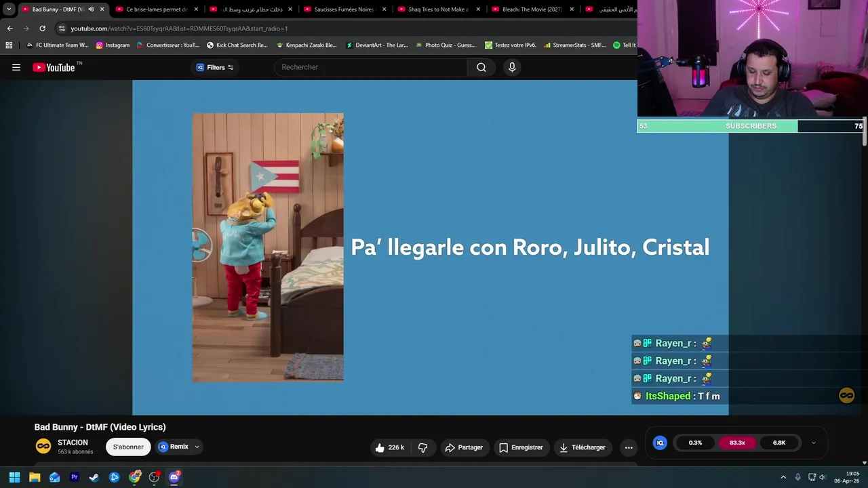Open Convertisseur YouTube bookmark
Screen dimensions: 868x488
(168, 45)
